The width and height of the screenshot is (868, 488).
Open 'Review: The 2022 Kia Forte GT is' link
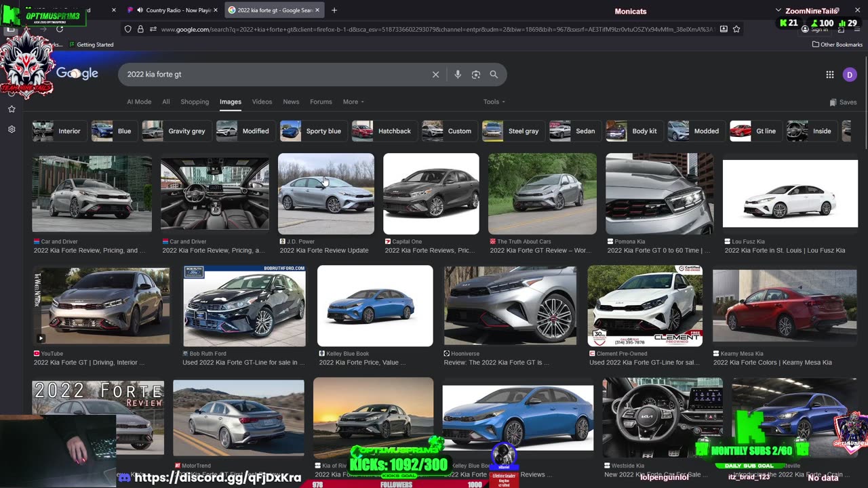pos(497,363)
